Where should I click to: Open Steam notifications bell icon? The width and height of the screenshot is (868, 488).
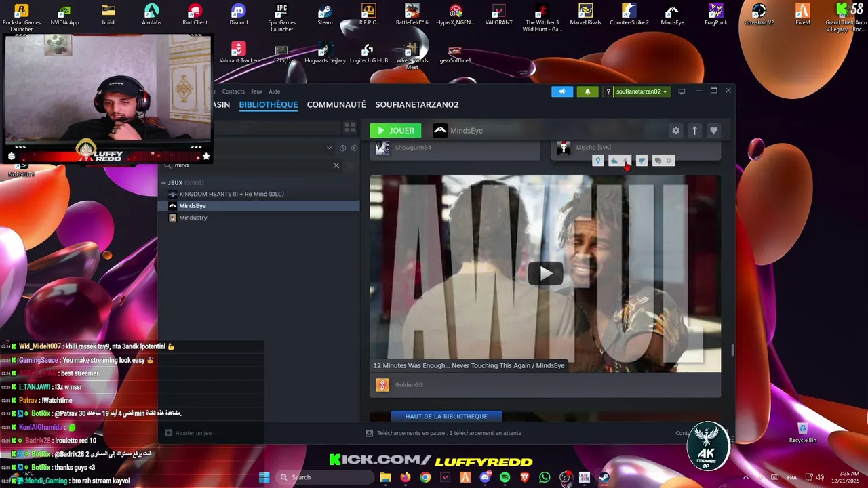click(x=587, y=91)
